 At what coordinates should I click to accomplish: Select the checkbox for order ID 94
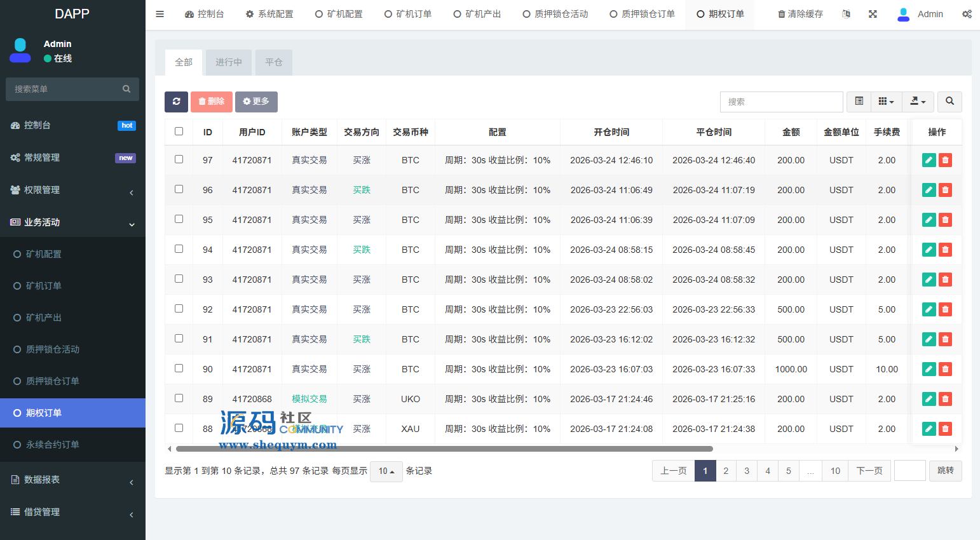click(179, 249)
